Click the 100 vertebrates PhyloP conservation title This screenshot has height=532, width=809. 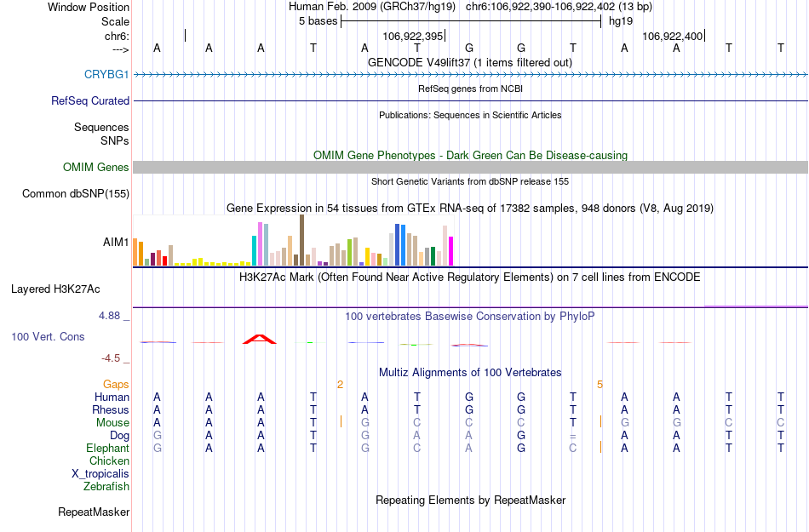click(x=469, y=316)
